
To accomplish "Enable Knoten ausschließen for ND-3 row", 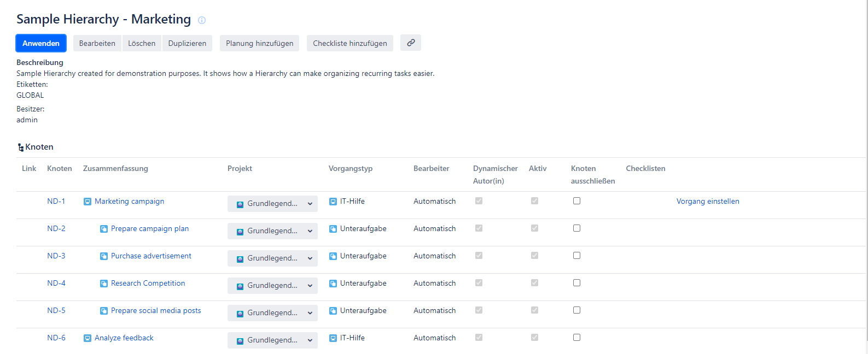I will tap(576, 256).
